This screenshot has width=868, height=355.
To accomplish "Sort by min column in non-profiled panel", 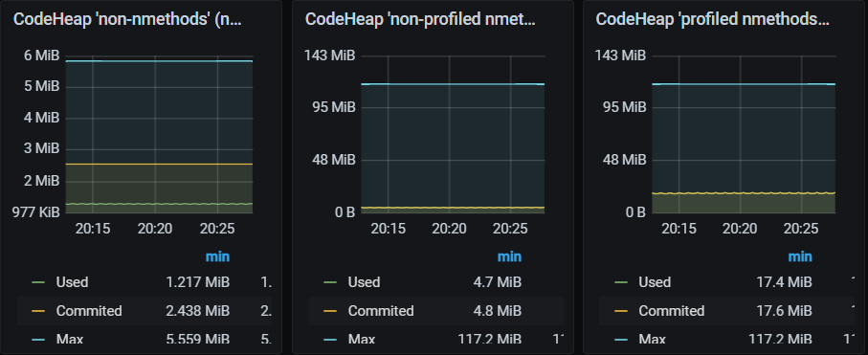I will click(x=509, y=256).
